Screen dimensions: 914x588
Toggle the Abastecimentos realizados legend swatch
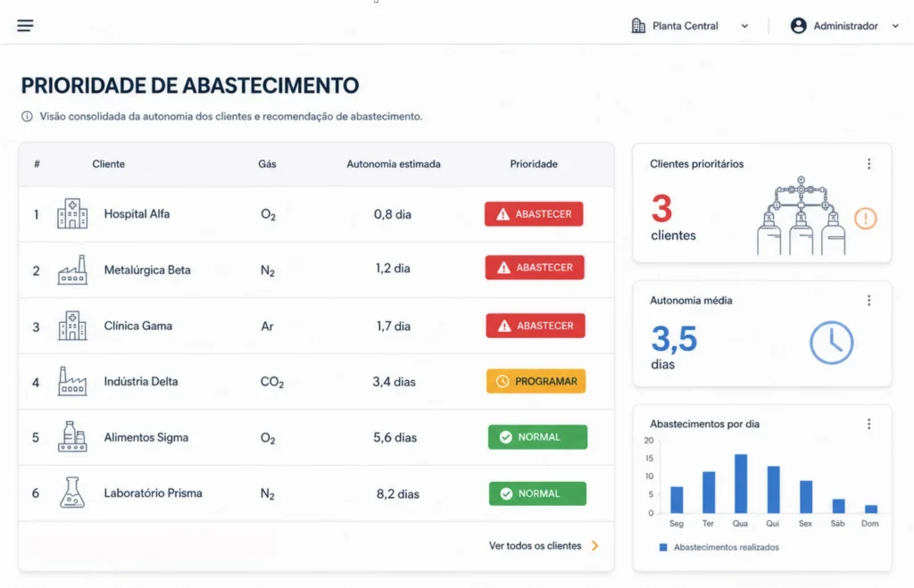(x=663, y=547)
